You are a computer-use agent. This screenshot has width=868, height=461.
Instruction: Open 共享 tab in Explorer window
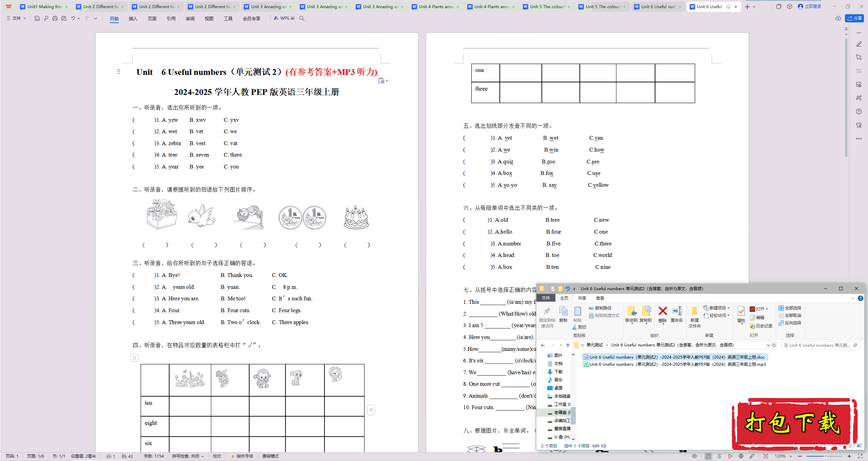click(582, 298)
